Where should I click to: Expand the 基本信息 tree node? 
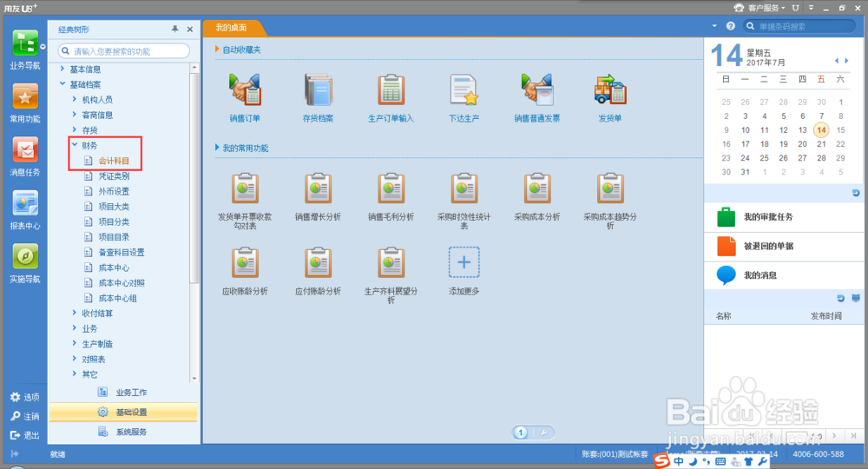click(62, 69)
